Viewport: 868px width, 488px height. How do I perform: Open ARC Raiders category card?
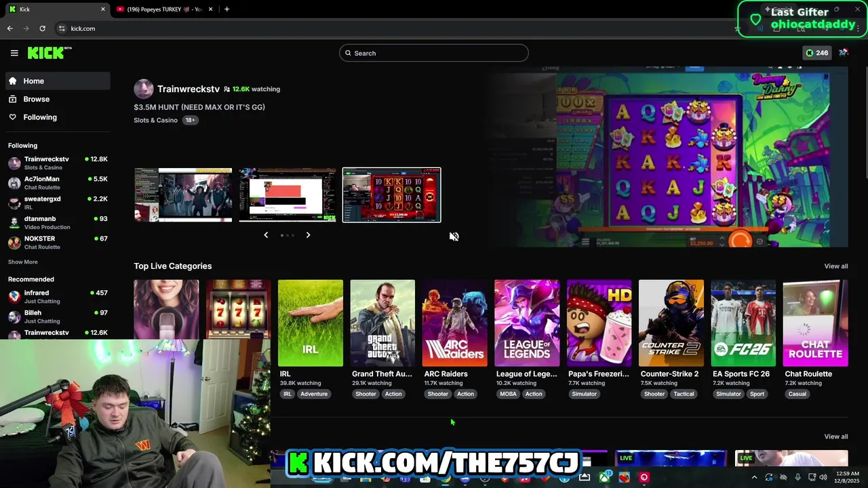coord(455,323)
